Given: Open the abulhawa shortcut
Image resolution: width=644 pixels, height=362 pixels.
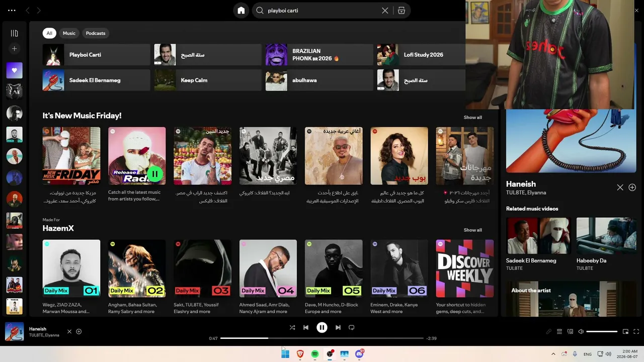Looking at the screenshot, I should coord(319,80).
